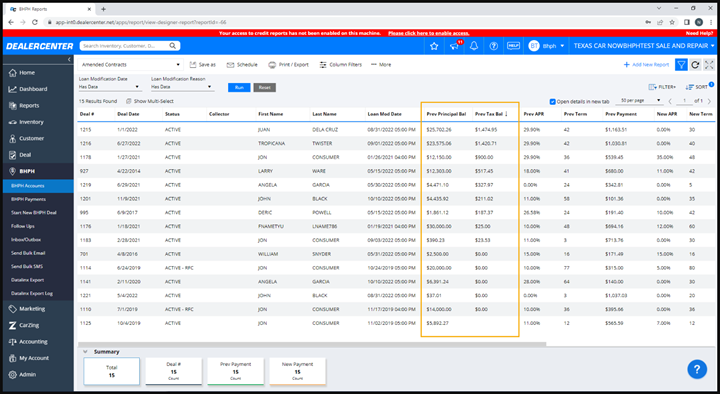Open a new browser tab
Image resolution: width=720 pixels, height=394 pixels.
pyautogui.click(x=103, y=9)
